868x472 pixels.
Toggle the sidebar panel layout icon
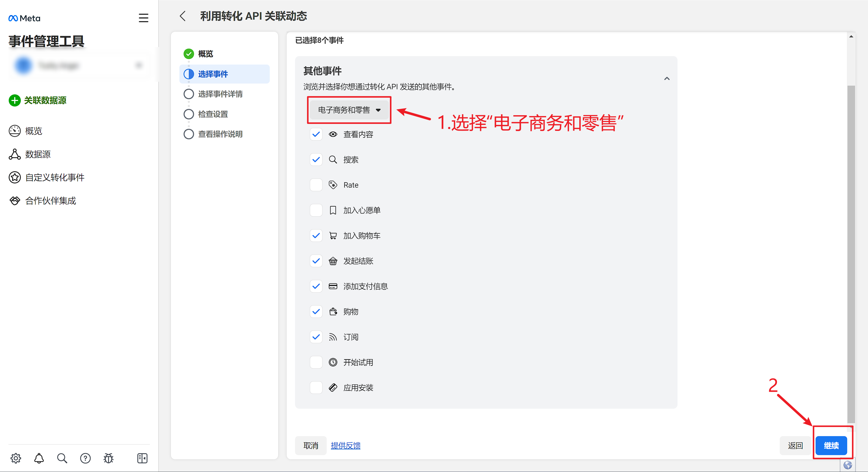[142, 458]
